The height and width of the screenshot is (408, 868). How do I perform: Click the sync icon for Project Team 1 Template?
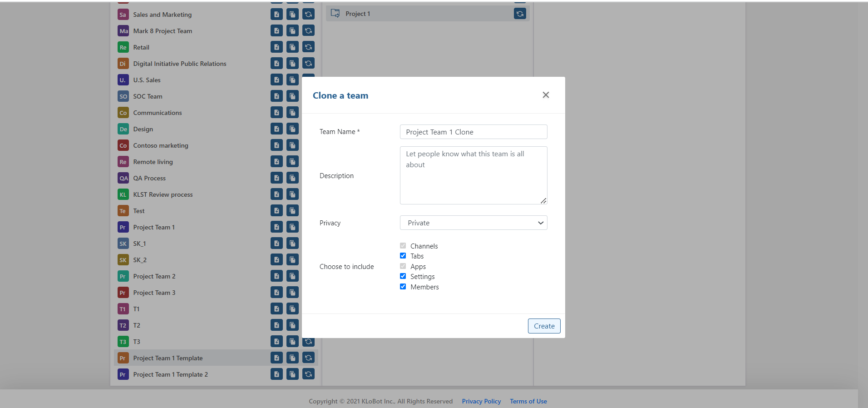[x=308, y=358]
